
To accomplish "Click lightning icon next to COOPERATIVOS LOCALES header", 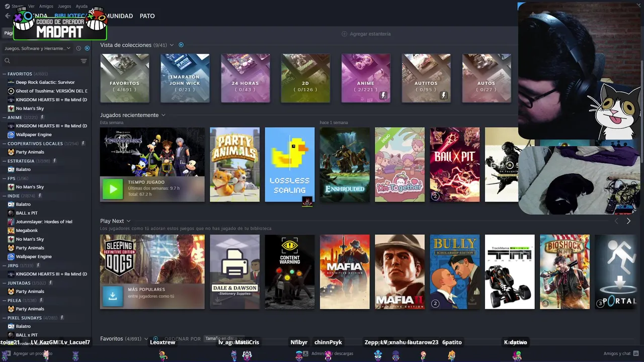I will 84,143.
